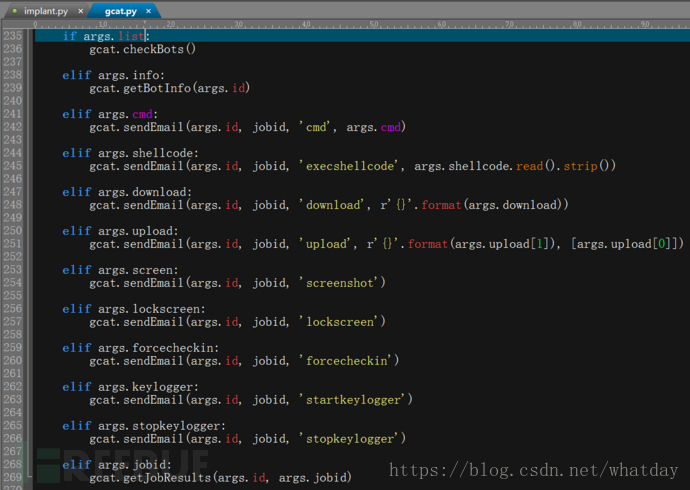The height and width of the screenshot is (490, 690).
Task: Click line number 235 in the gutter
Action: 12,36
